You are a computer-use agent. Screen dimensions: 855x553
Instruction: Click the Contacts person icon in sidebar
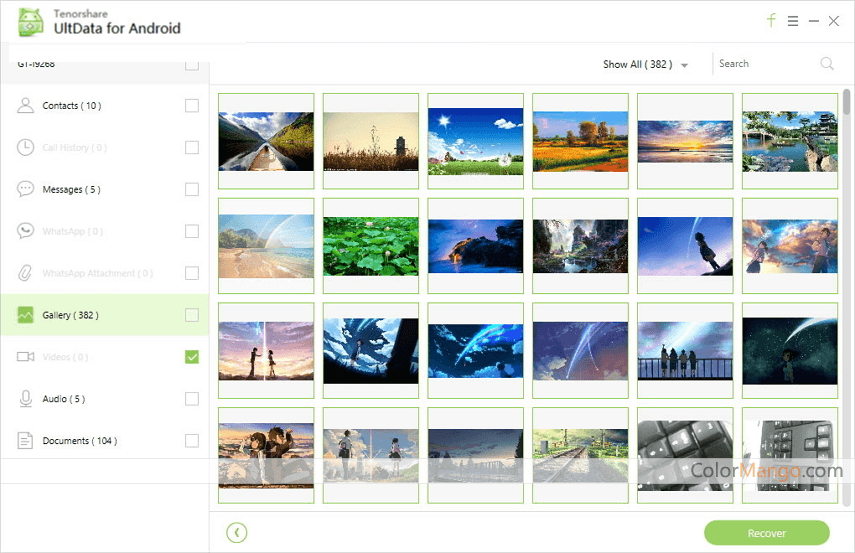[26, 106]
